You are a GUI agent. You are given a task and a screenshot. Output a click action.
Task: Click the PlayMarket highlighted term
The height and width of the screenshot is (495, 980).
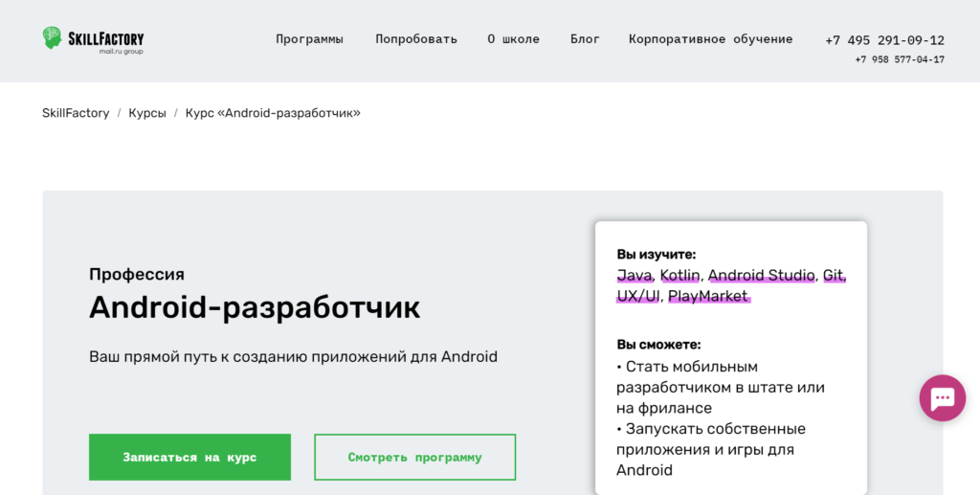pyautogui.click(x=708, y=296)
